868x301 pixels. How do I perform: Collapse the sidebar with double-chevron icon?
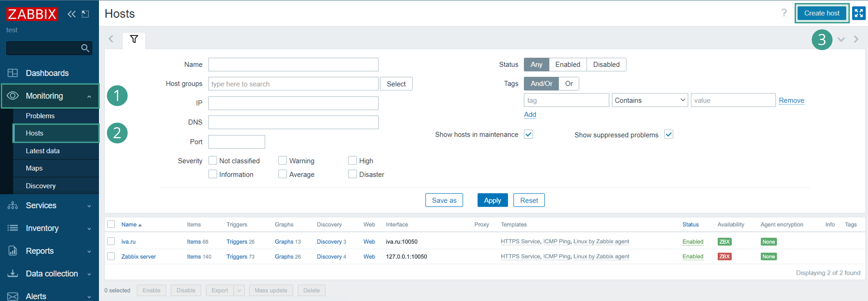click(71, 14)
